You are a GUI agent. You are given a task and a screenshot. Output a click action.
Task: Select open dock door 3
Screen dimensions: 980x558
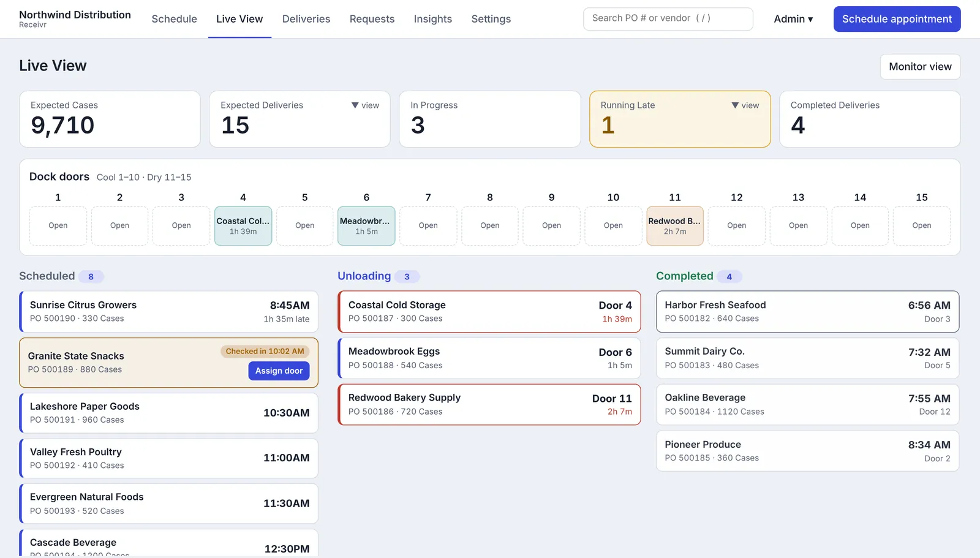coord(181,225)
